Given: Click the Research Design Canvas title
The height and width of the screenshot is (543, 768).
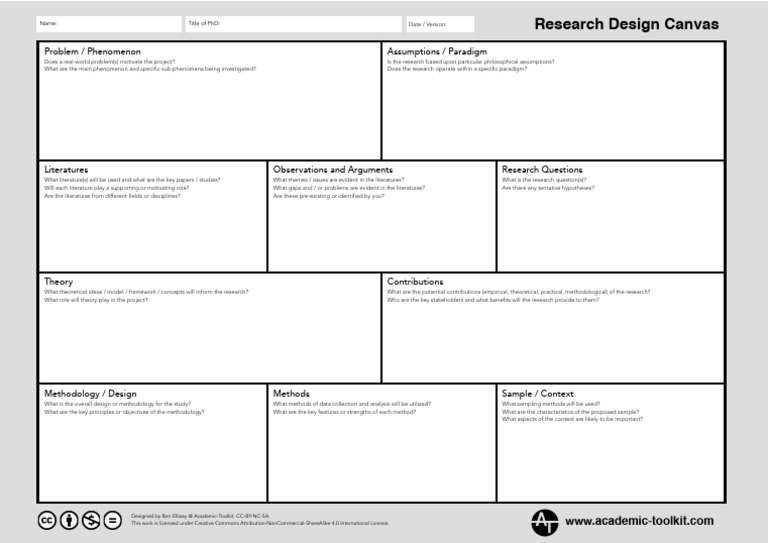Looking at the screenshot, I should (x=626, y=24).
